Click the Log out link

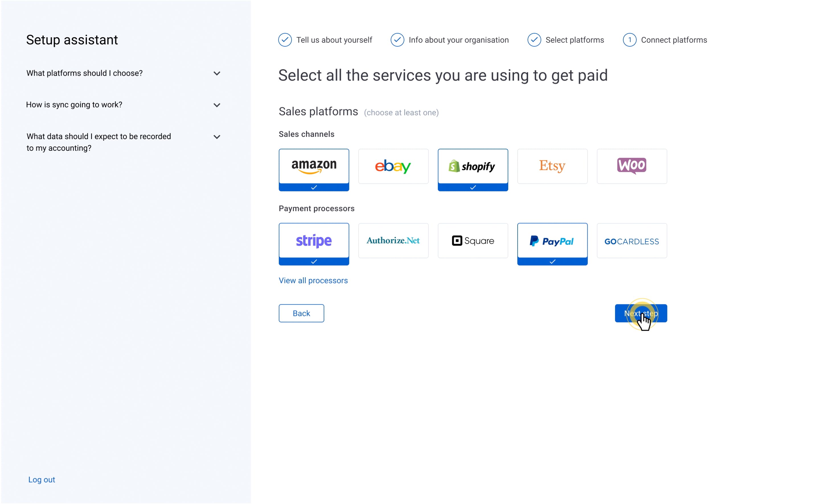click(x=41, y=479)
